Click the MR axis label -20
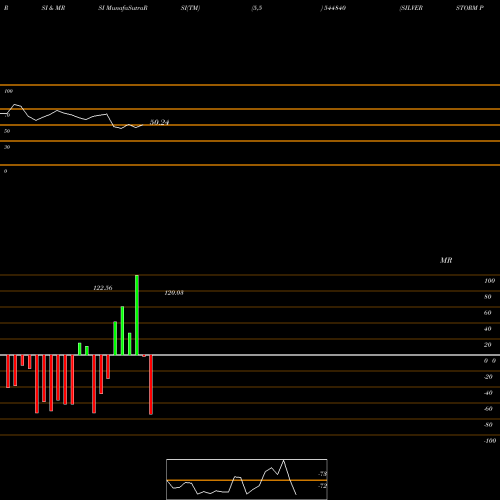The height and width of the screenshot is (500, 500). point(488,377)
